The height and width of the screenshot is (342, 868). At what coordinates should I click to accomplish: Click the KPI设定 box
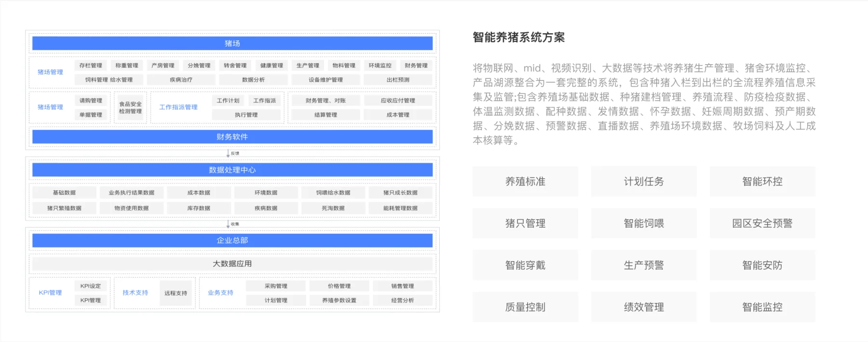91,286
